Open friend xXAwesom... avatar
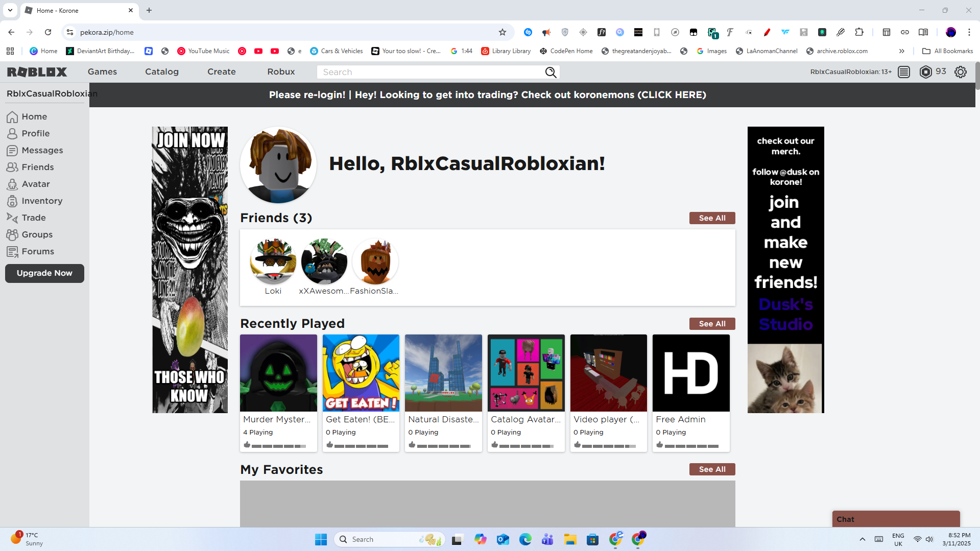The height and width of the screenshot is (551, 980). [x=324, y=261]
